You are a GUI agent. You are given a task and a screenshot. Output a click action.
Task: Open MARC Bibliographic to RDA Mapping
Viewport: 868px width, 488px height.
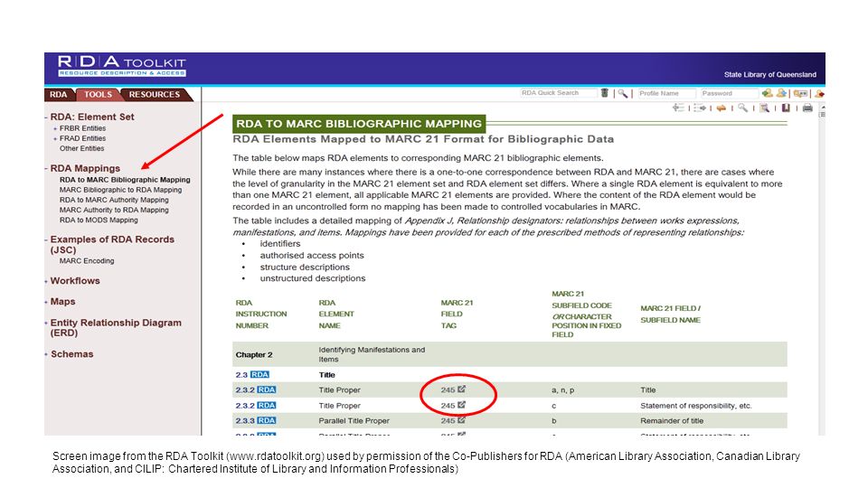[120, 190]
